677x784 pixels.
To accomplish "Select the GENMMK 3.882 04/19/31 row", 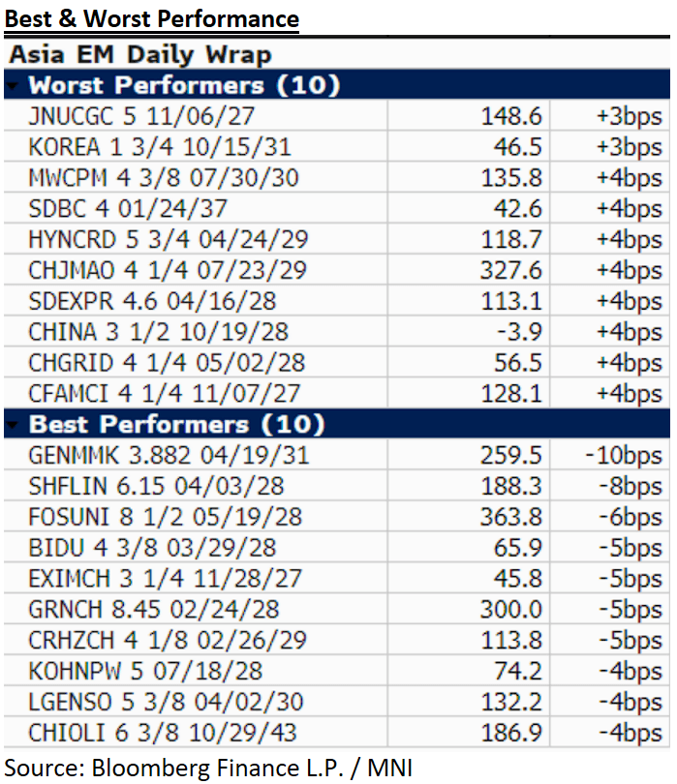I will (169, 455).
